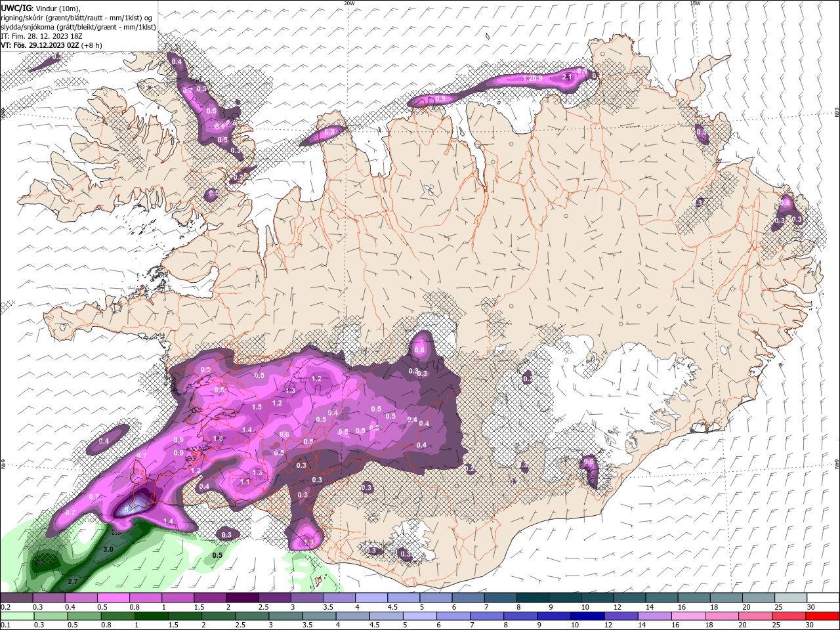Click the 'IT: Fim. 28. 12. 2023 18Z' line
Screen dimensions: 840x630
pos(41,36)
